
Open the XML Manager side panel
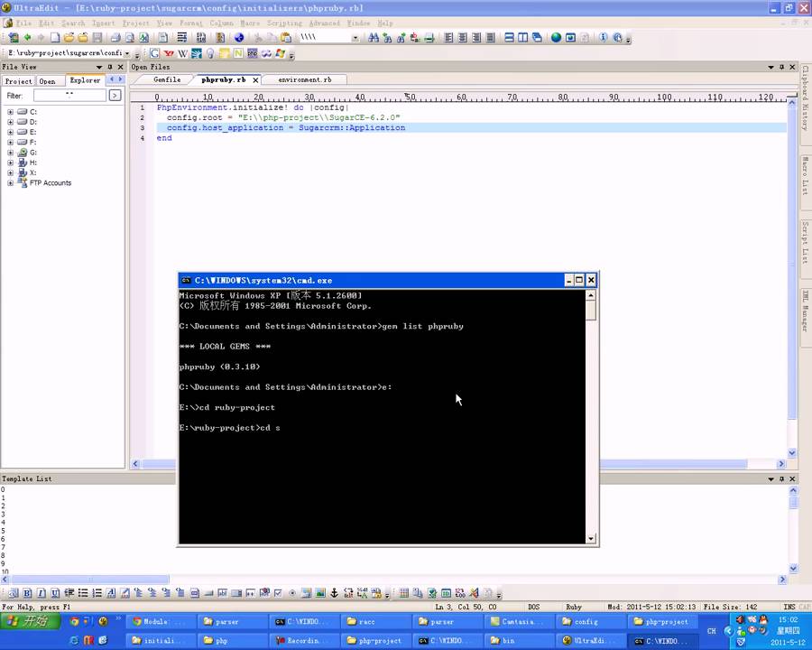click(x=806, y=311)
